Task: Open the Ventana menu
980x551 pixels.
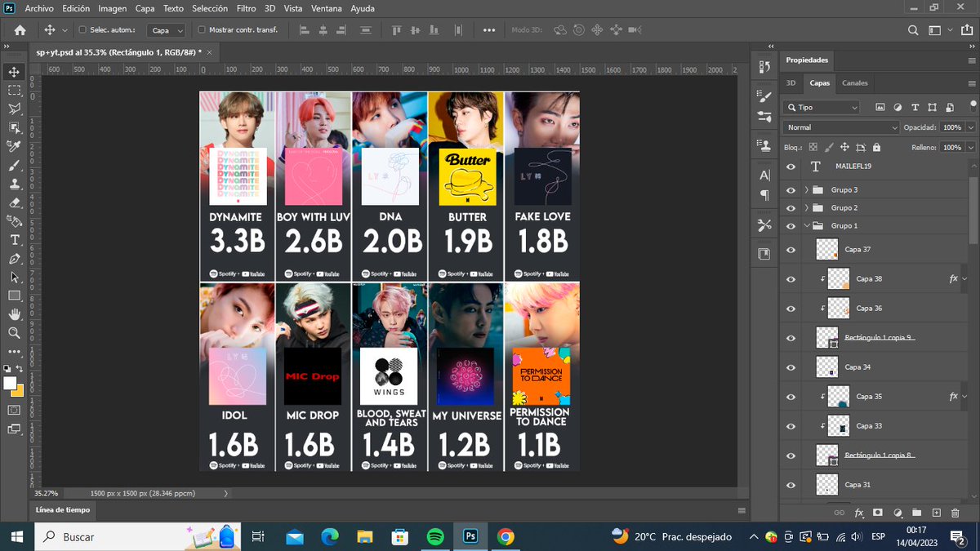Action: point(327,7)
